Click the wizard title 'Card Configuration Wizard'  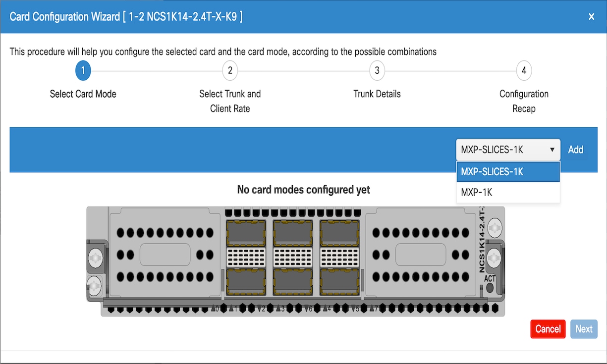pyautogui.click(x=126, y=17)
